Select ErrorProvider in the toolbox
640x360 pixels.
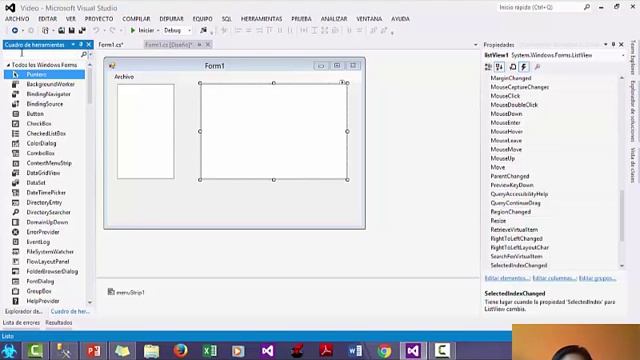[x=44, y=232]
